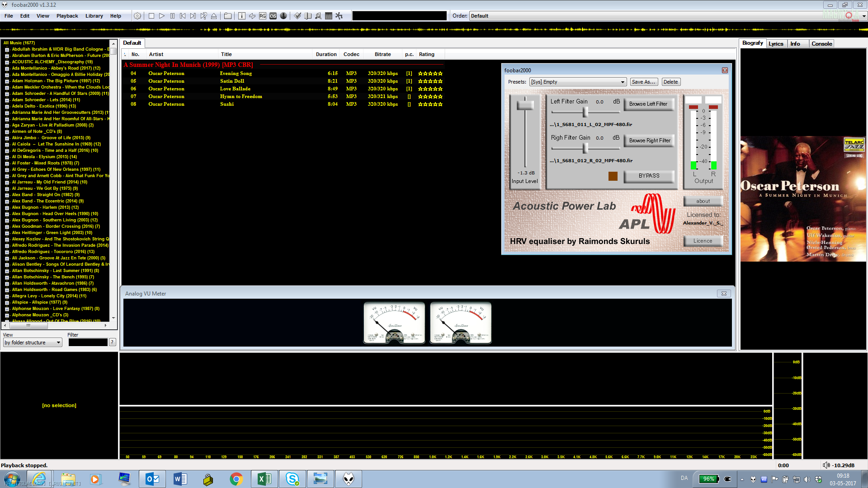Screen dimensions: 868x488
Task: Click the Pause toolbar icon
Action: [x=172, y=16]
